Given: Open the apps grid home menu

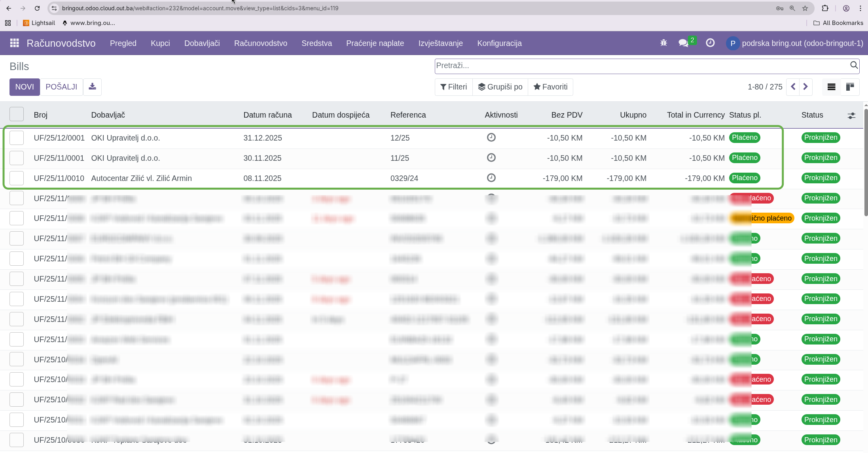Looking at the screenshot, I should (14, 43).
